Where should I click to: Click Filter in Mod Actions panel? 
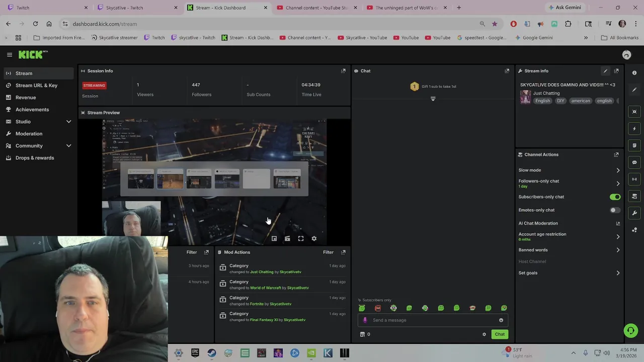328,252
